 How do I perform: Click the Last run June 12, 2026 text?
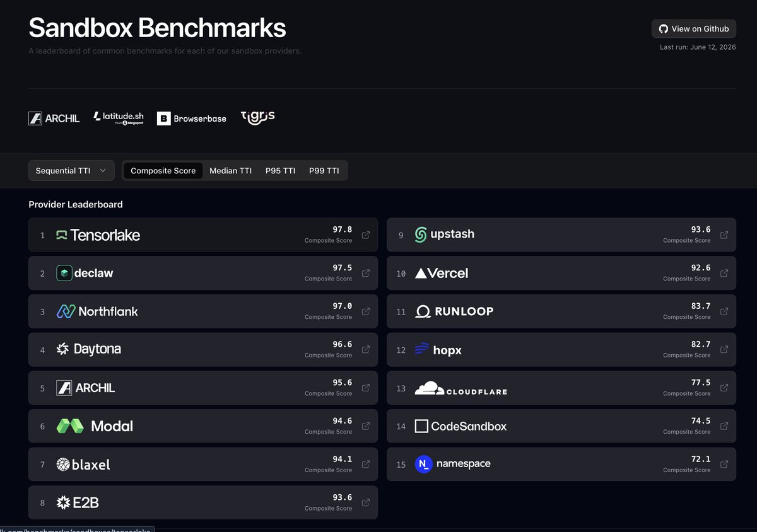[698, 47]
